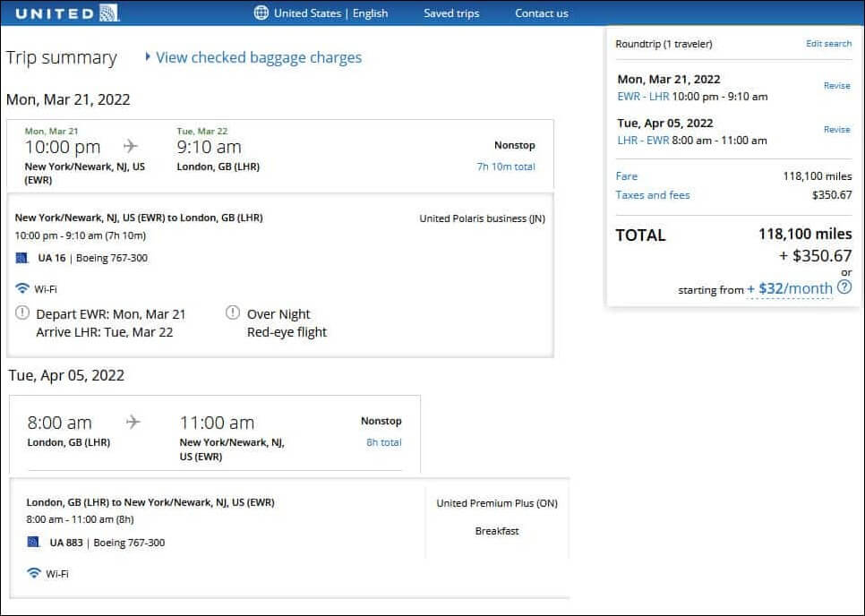Open Contact us page
865x616 pixels.
tap(541, 13)
